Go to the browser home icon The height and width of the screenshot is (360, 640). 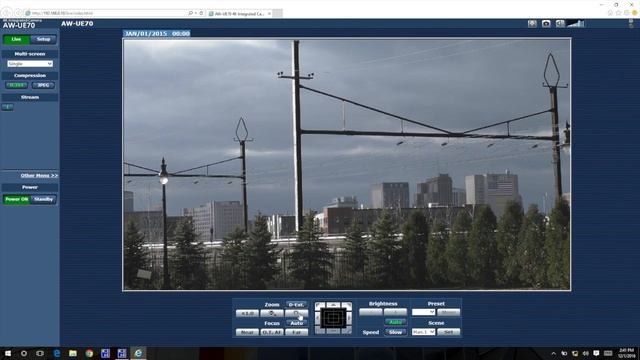point(610,13)
